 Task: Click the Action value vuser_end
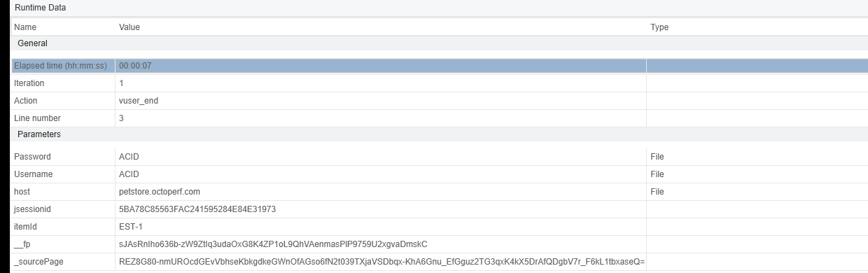(x=139, y=101)
